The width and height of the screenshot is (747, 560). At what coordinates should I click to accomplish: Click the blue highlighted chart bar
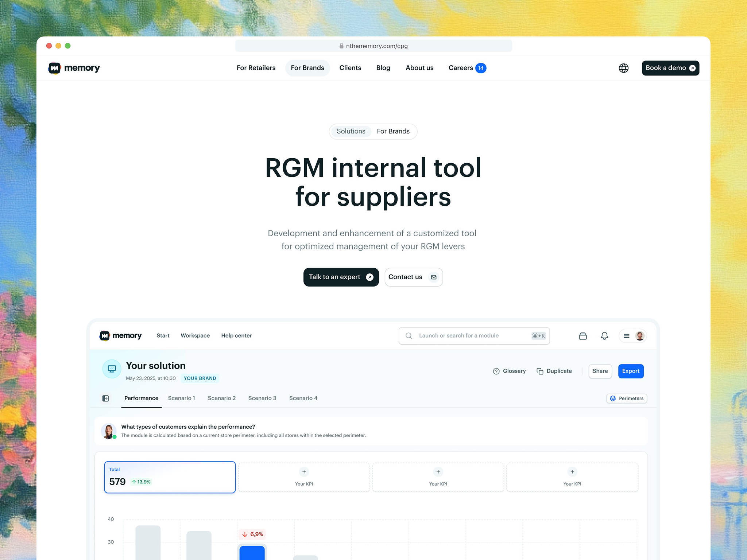252,553
